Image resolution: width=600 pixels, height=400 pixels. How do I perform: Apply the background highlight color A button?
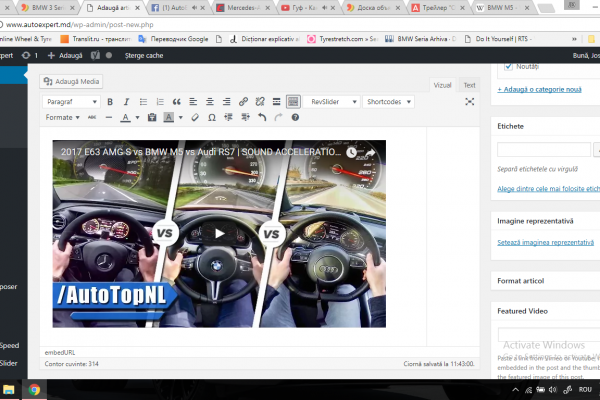point(169,118)
